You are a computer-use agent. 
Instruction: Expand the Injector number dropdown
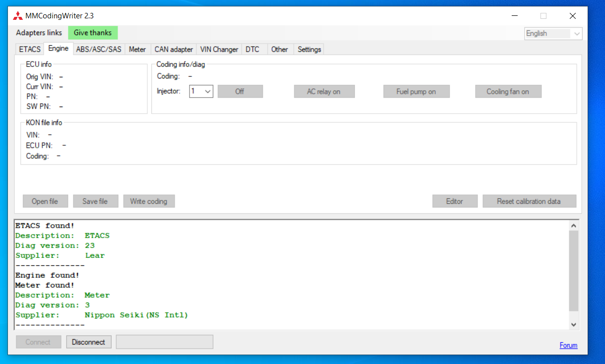pyautogui.click(x=201, y=91)
